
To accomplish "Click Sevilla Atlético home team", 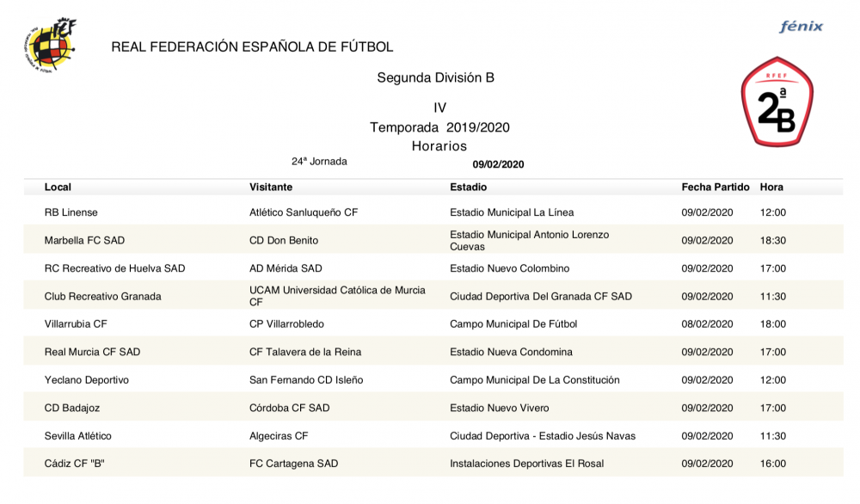I will click(78, 436).
